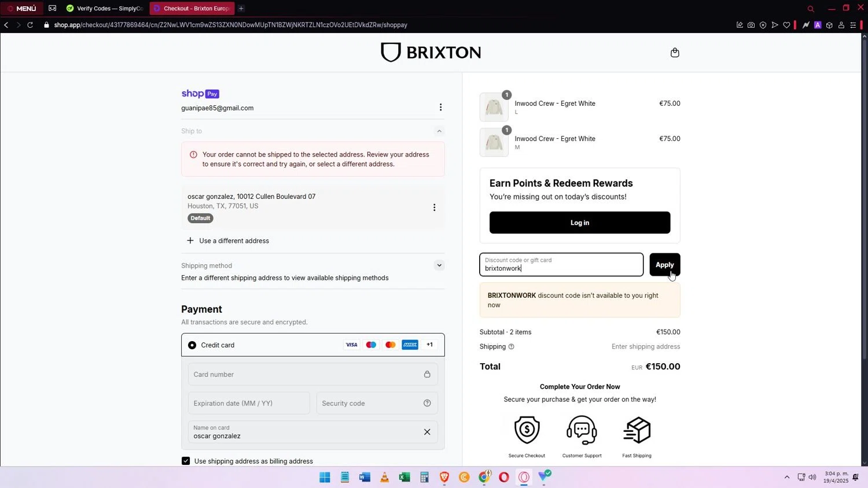Open options for Cullen Boulevard address

[435, 208]
